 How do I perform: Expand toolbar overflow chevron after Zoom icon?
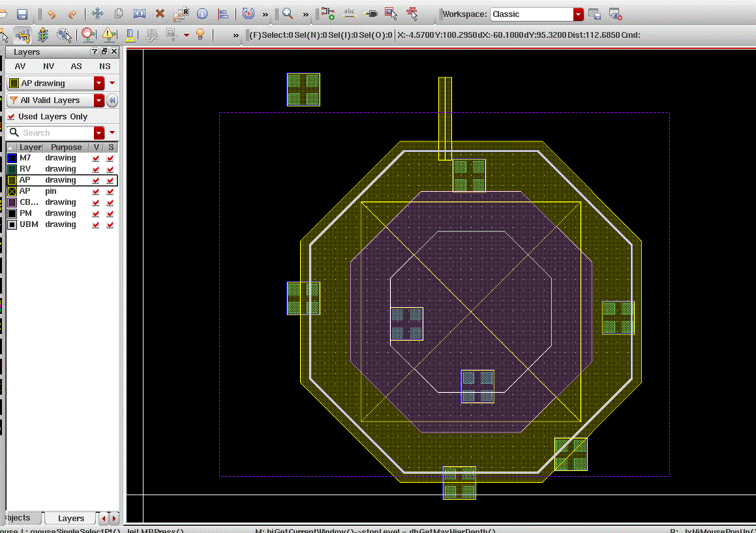click(x=306, y=14)
